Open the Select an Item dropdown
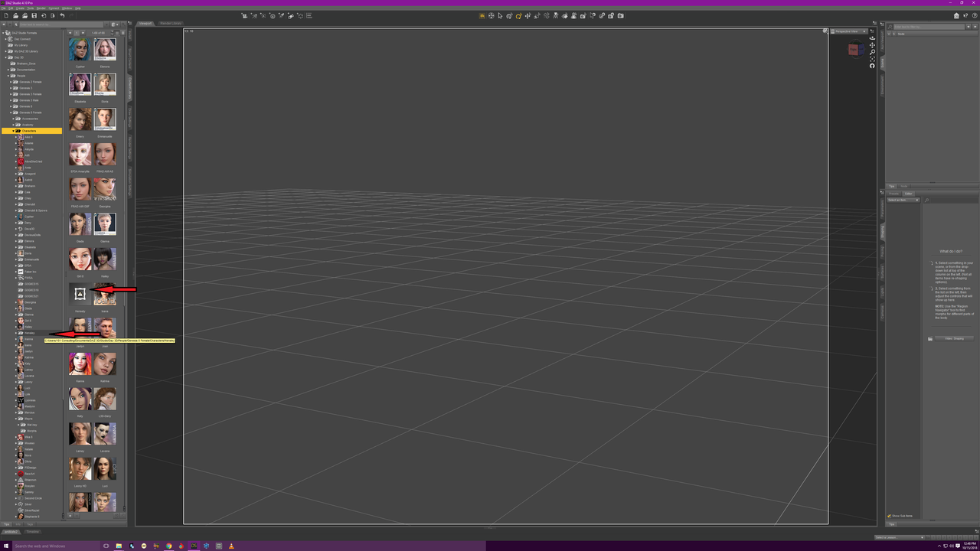The width and height of the screenshot is (980, 551). pyautogui.click(x=903, y=200)
